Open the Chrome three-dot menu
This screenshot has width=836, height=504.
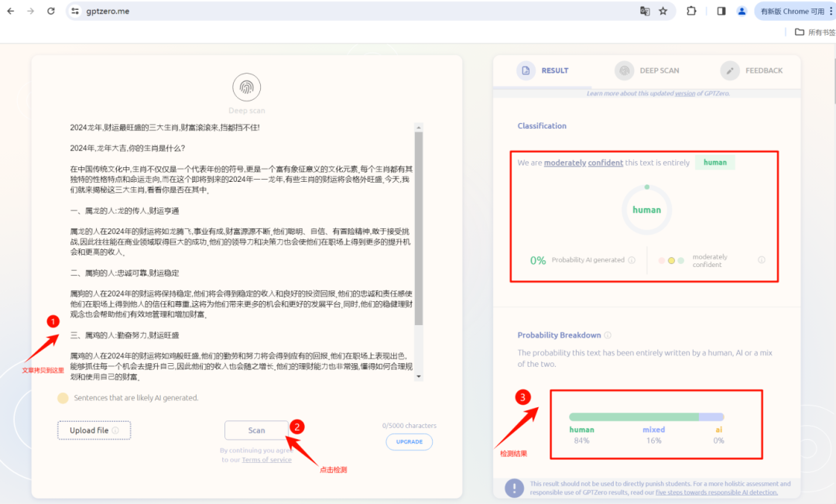[x=831, y=11]
